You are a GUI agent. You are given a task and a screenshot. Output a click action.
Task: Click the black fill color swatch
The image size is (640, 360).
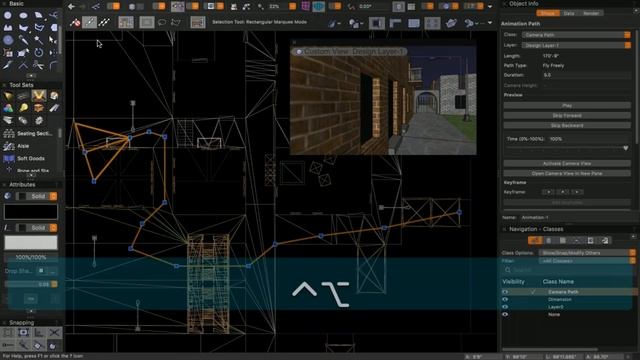(x=31, y=212)
